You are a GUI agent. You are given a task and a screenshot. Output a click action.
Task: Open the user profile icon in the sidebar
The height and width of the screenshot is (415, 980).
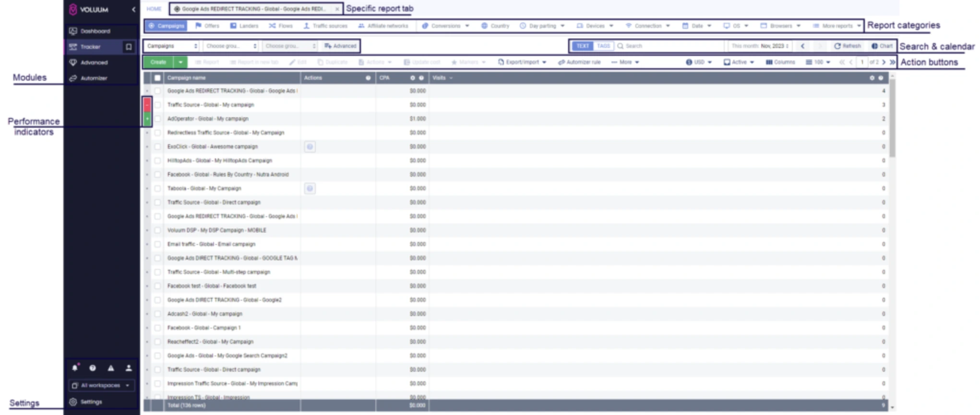coord(129,368)
